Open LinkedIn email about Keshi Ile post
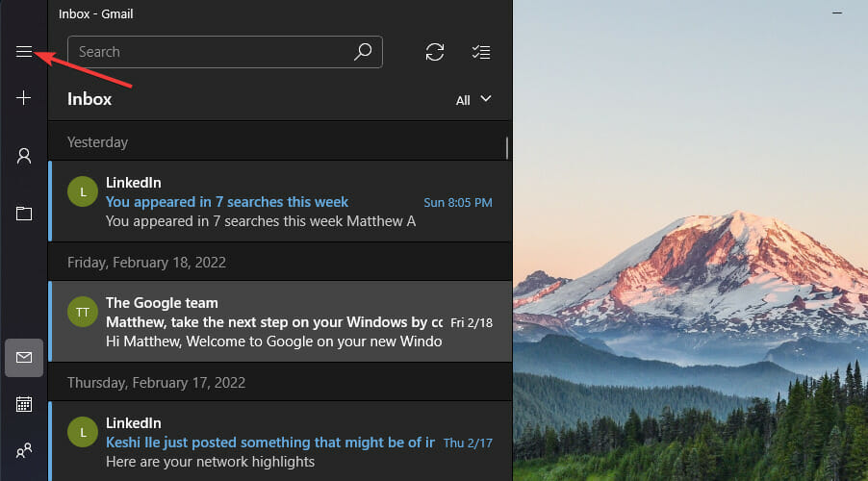 point(279,443)
